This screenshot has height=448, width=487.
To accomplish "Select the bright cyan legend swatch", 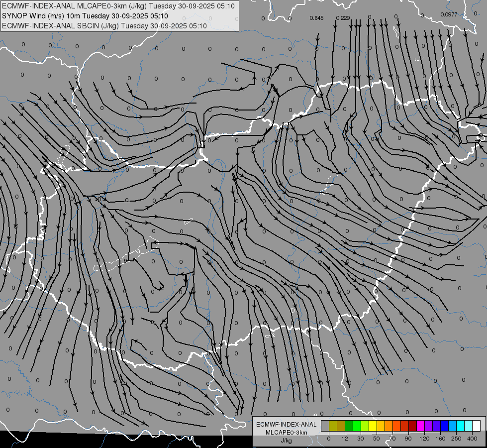I will pos(461,426).
